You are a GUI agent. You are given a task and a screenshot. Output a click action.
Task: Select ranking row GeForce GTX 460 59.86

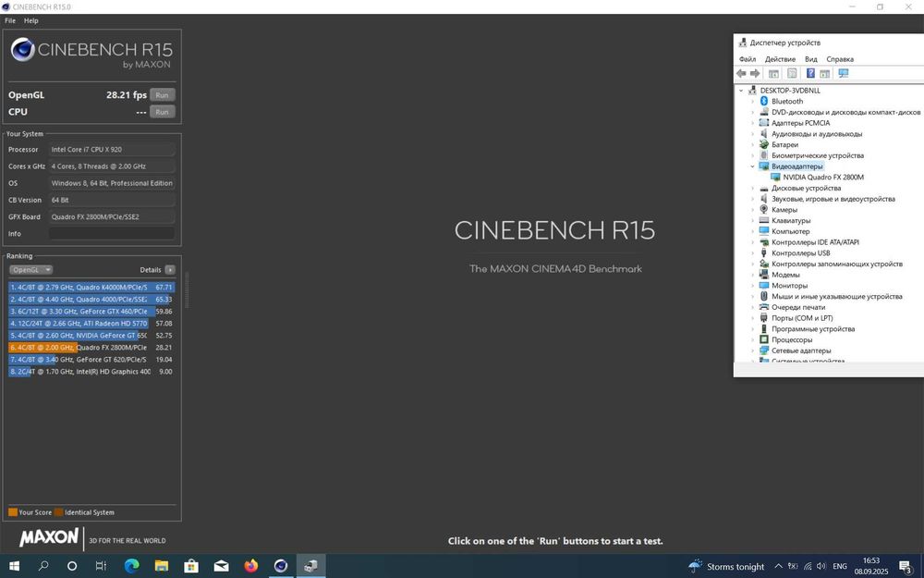pos(91,312)
